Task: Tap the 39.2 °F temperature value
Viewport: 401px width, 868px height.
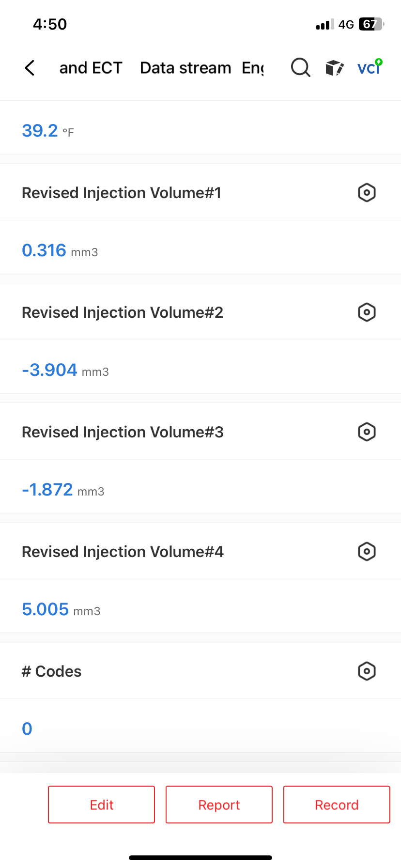Action: (47, 131)
